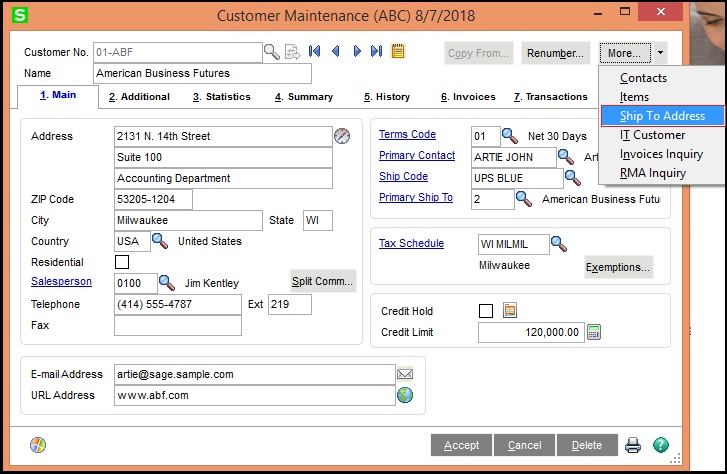Switch to the 4. Summary tab

[304, 97]
